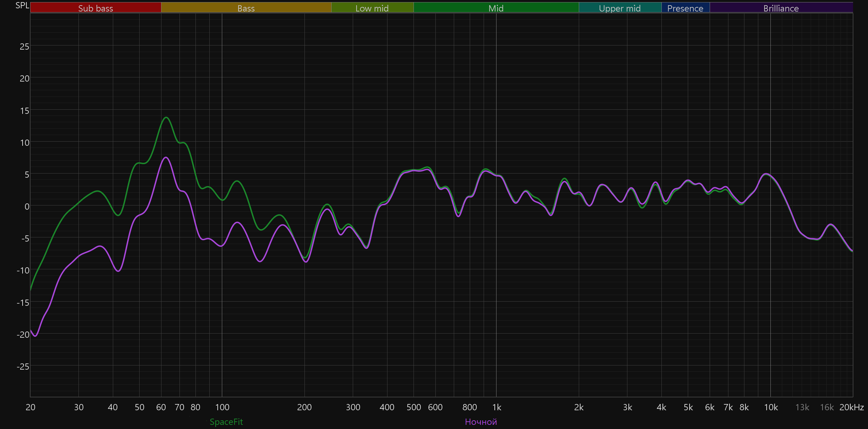
Task: Select the Presence band header
Action: coord(685,8)
